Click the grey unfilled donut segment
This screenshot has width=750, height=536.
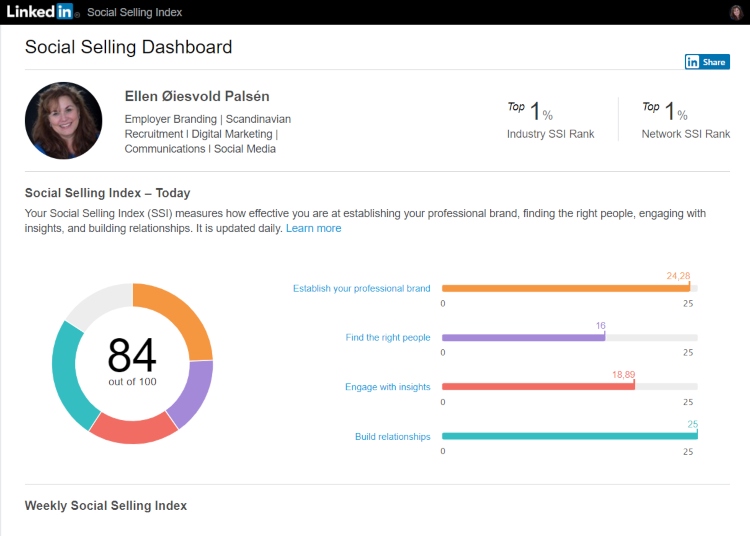click(x=98, y=302)
